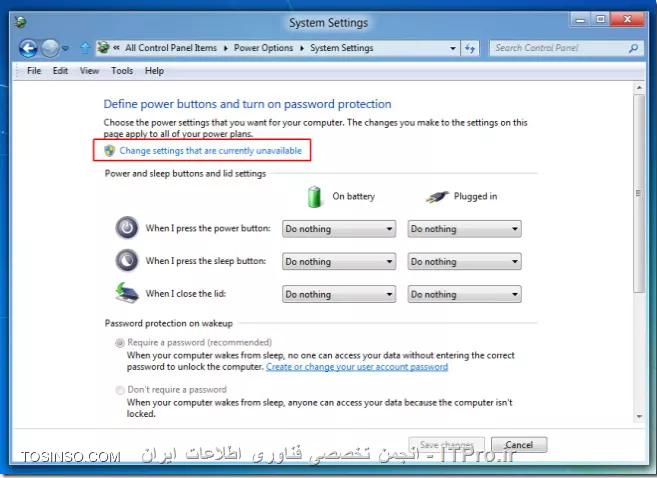Click the double chevron before All Control Panel Items
Image resolution: width=657 pixels, height=478 pixels.
[116, 48]
